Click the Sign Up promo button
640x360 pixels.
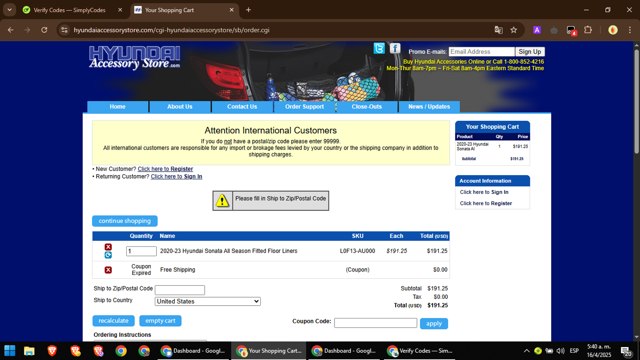(530, 51)
